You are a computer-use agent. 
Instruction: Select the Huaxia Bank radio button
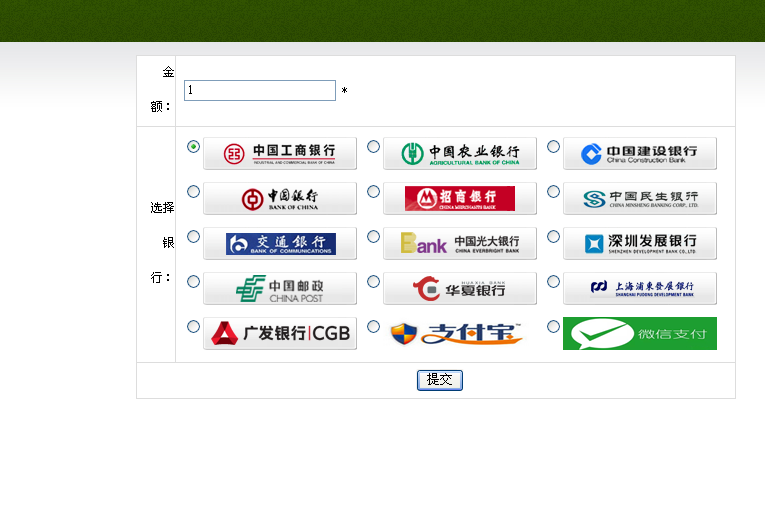click(x=373, y=281)
